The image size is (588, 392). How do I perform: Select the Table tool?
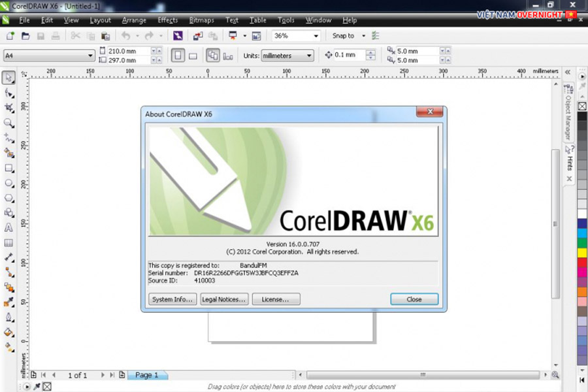tap(8, 242)
